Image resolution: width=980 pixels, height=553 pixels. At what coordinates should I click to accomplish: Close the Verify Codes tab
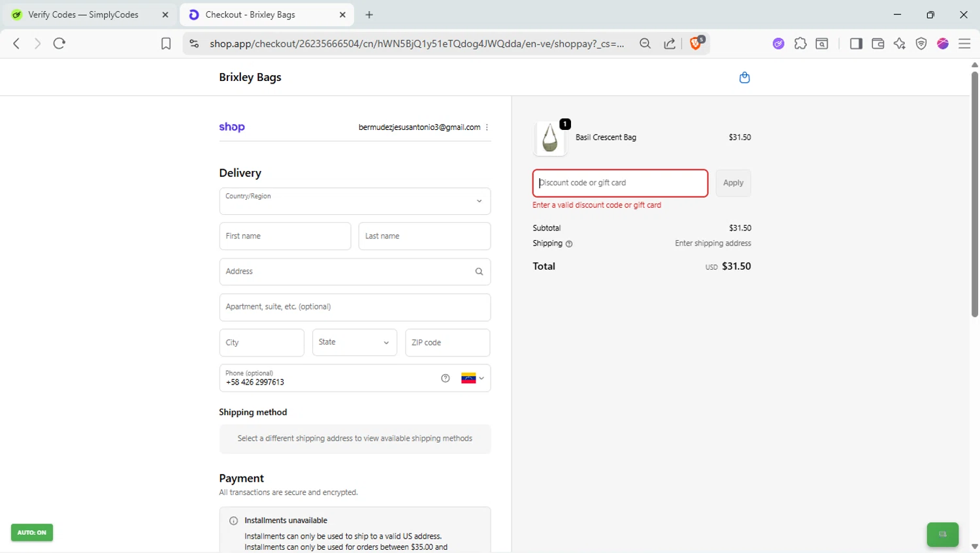pyautogui.click(x=165, y=14)
